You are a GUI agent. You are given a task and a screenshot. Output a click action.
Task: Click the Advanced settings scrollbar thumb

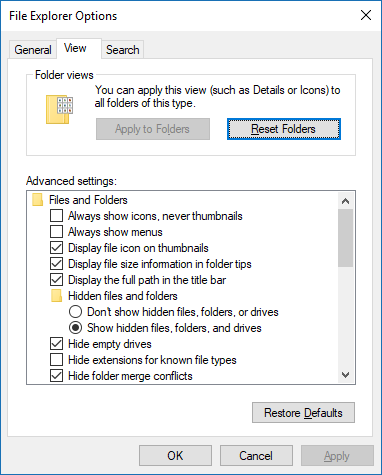345,238
